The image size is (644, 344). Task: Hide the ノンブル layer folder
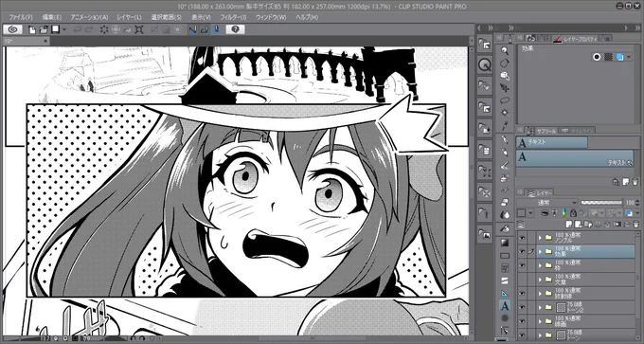tap(522, 238)
